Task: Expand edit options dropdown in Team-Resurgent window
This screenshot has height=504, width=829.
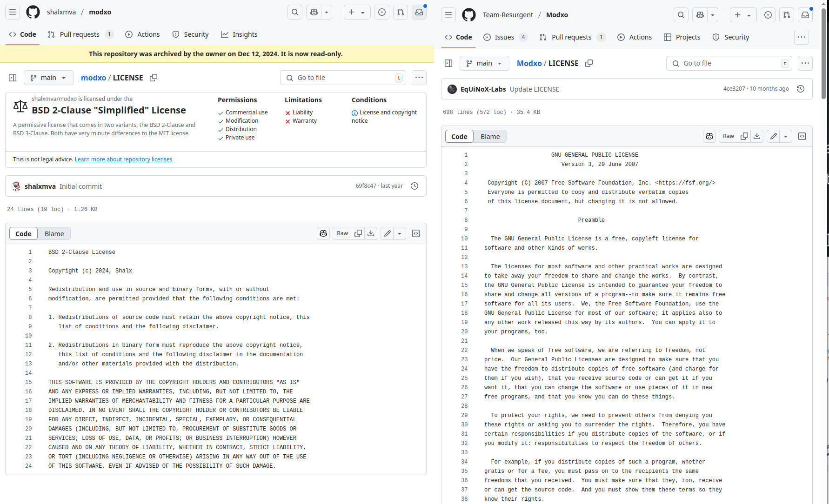Action: click(x=786, y=136)
